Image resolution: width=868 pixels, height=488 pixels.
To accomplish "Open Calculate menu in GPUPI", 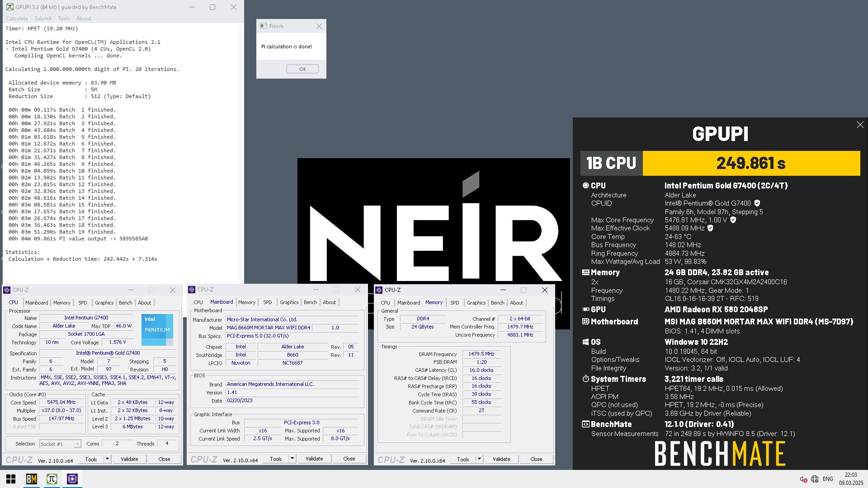I will [17, 19].
